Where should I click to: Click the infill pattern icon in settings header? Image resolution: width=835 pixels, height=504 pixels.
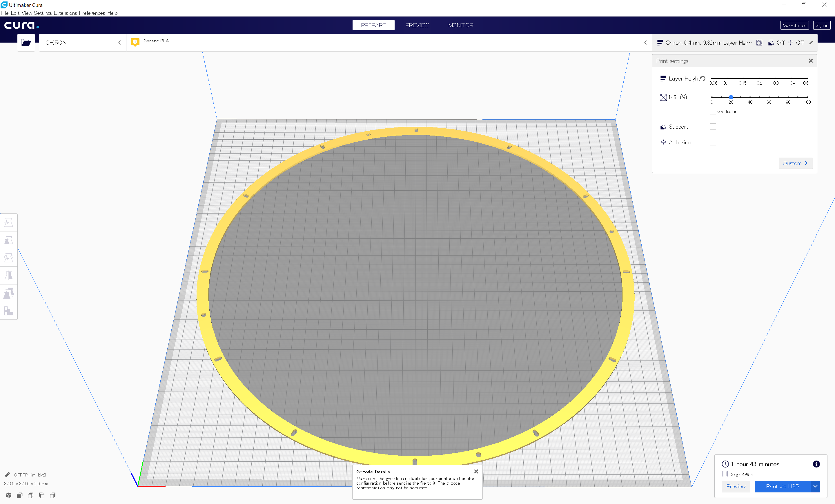click(759, 43)
